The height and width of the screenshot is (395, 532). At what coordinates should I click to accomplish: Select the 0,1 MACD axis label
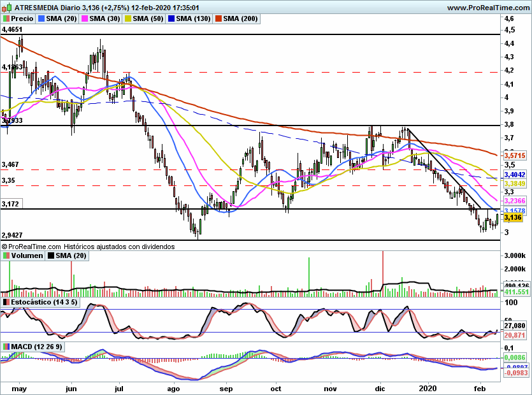(x=509, y=348)
